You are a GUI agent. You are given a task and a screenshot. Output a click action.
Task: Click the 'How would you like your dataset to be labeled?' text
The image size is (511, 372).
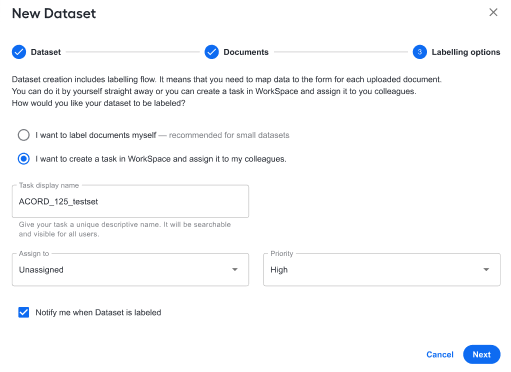[x=99, y=103]
